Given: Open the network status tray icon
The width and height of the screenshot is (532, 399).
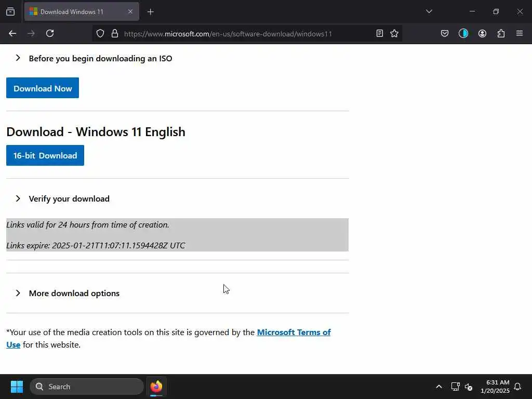Looking at the screenshot, I should coord(455,387).
